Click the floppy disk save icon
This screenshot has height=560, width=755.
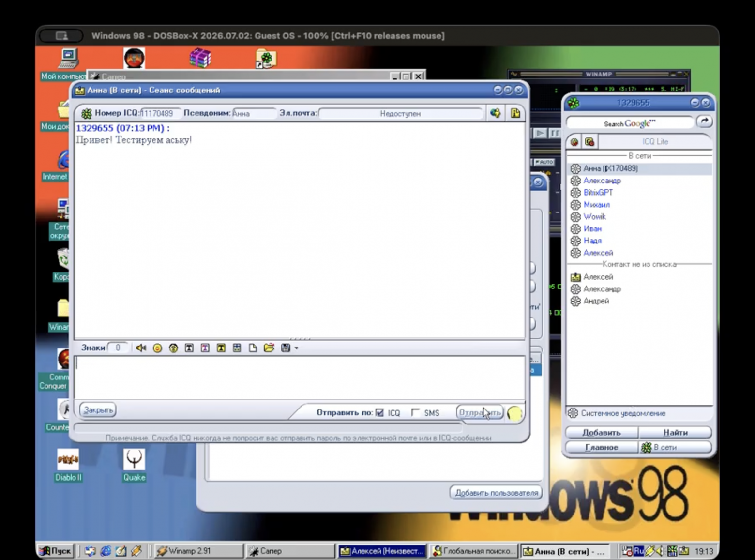(286, 348)
